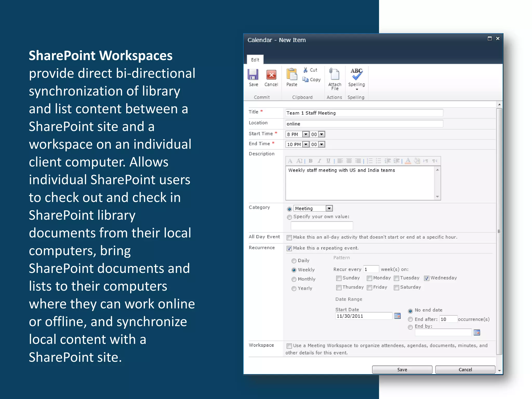Check the Sunday recurrence checkbox

(x=339, y=278)
